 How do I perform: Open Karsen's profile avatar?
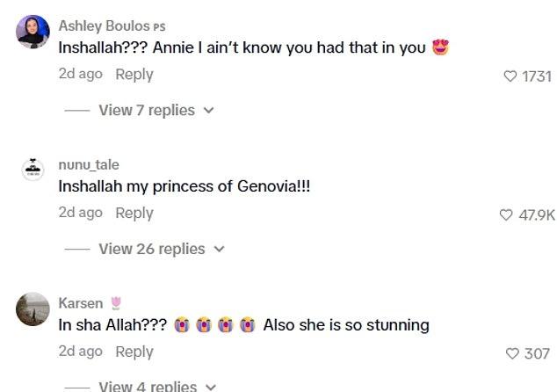point(33,309)
